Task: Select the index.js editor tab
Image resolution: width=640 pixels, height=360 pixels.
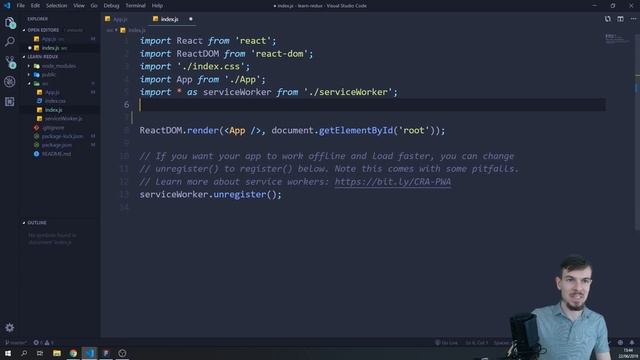Action: coord(171,19)
